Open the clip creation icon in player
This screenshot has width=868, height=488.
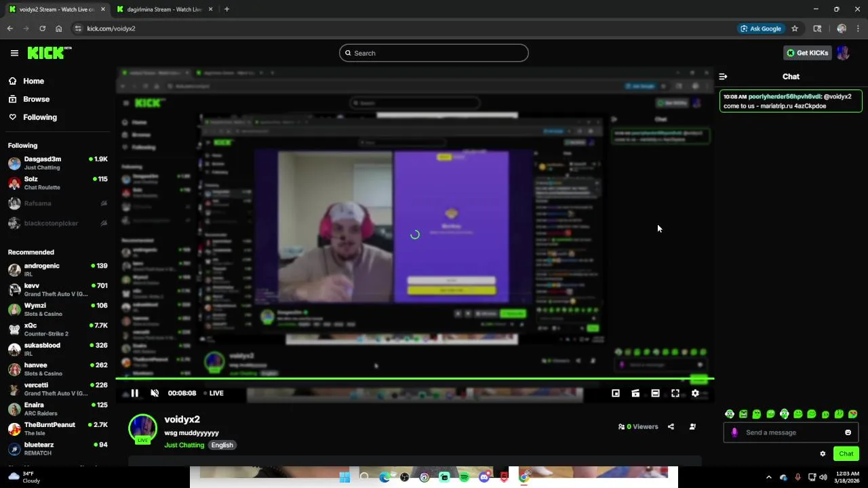(635, 393)
